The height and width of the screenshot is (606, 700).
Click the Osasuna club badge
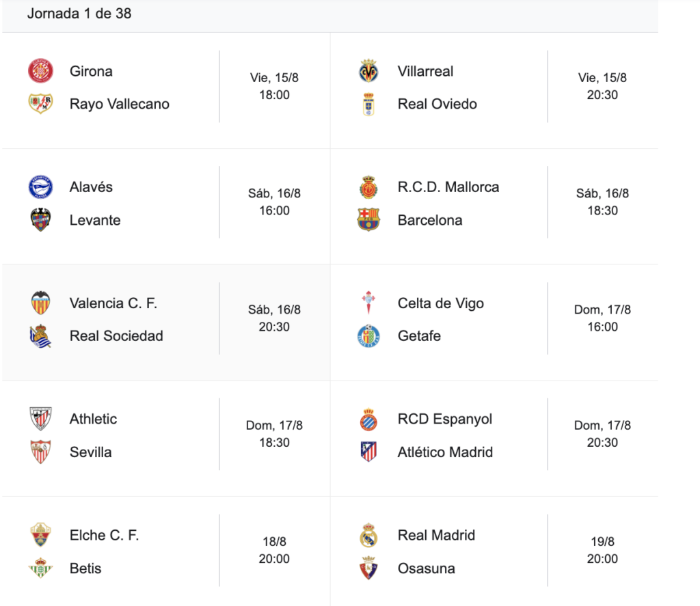click(x=368, y=568)
